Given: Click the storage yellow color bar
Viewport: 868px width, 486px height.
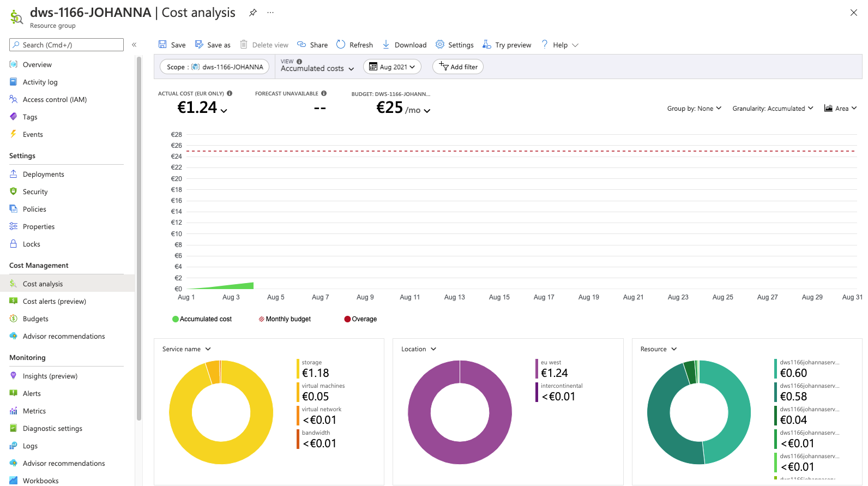Looking at the screenshot, I should (298, 369).
